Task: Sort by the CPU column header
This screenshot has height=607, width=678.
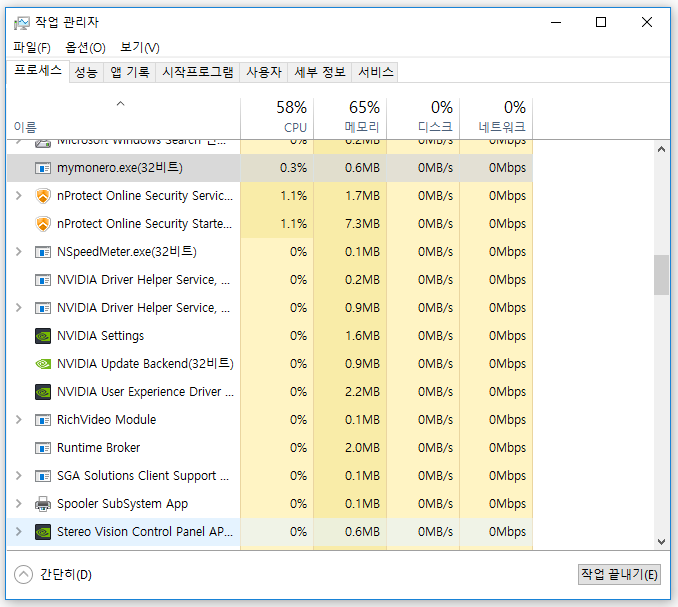Action: pos(277,117)
